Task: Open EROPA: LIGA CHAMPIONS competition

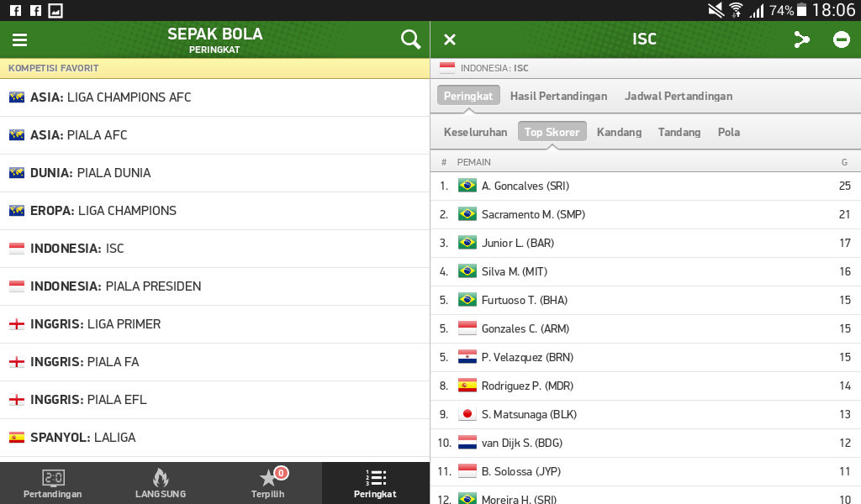Action: tap(214, 211)
